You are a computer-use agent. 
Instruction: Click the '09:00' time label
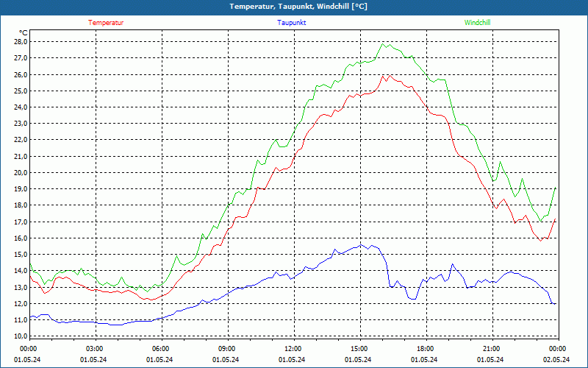pyautogui.click(x=227, y=349)
